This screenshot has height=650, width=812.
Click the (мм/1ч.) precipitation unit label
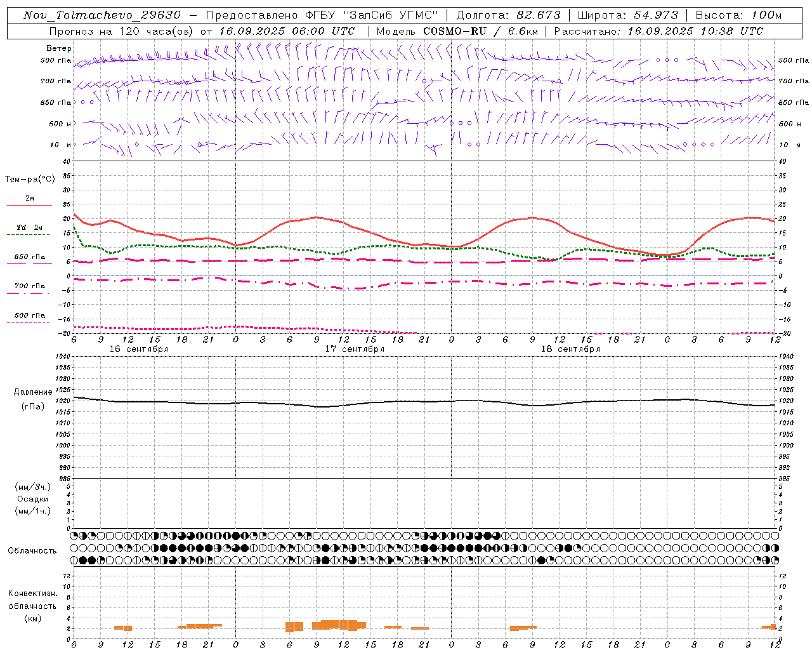[33, 511]
